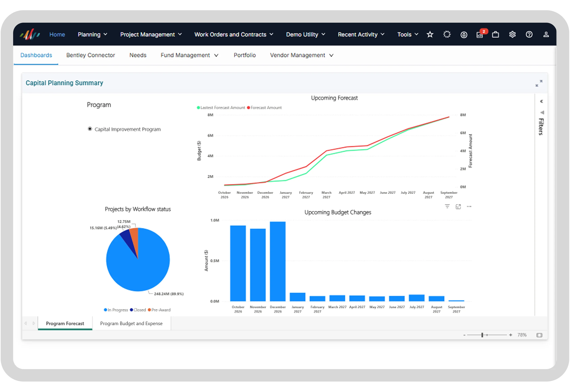This screenshot has height=392, width=570.
Task: Select the Capital Improvement Program radio button
Action: pos(90,129)
